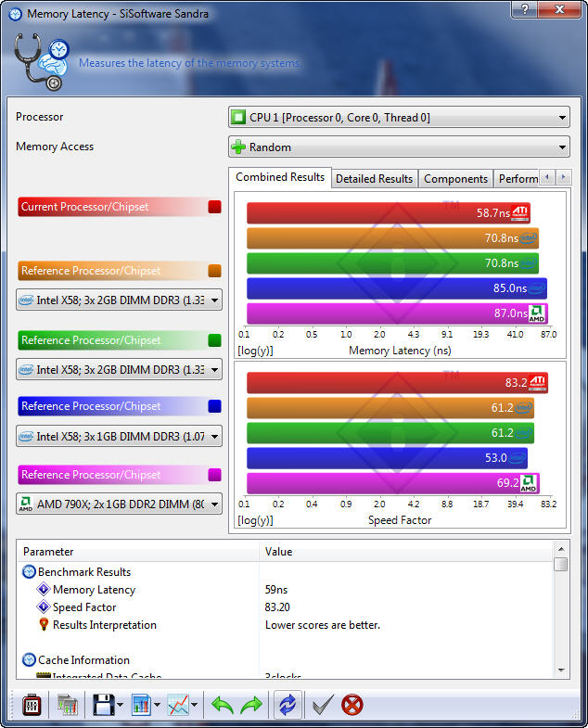Open the Memory Access Random dropdown
This screenshot has width=588, height=728.
pos(399,147)
